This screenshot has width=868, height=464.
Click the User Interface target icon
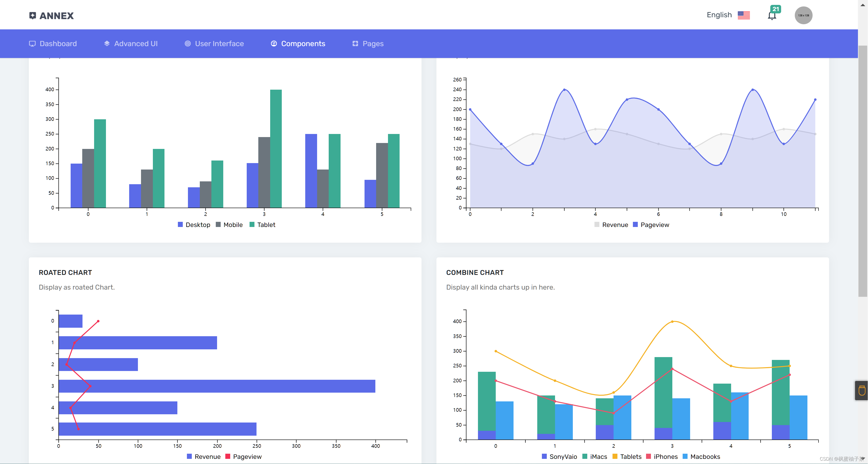point(188,44)
